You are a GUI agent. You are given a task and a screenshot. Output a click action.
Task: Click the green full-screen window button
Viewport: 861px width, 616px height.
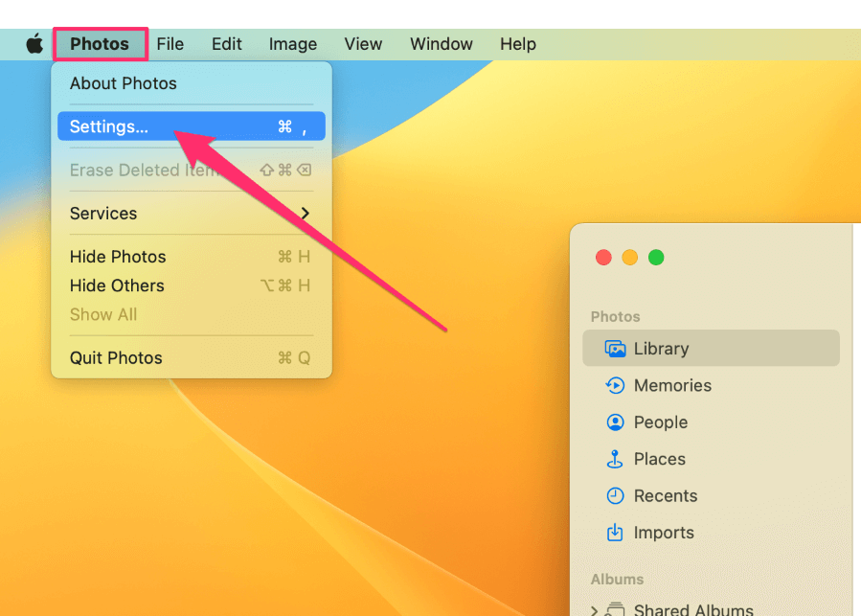pyautogui.click(x=656, y=257)
